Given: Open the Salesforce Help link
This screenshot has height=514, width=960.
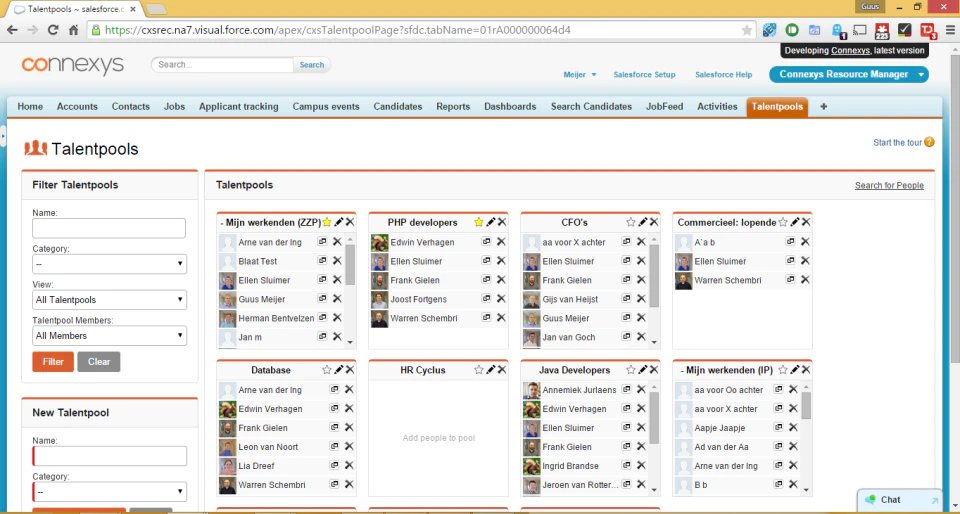Looking at the screenshot, I should click(724, 75).
